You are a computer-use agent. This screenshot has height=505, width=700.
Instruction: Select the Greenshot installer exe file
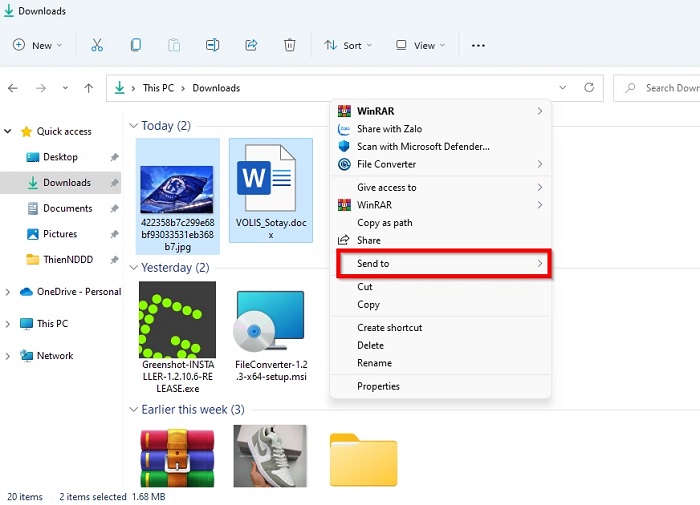click(178, 338)
